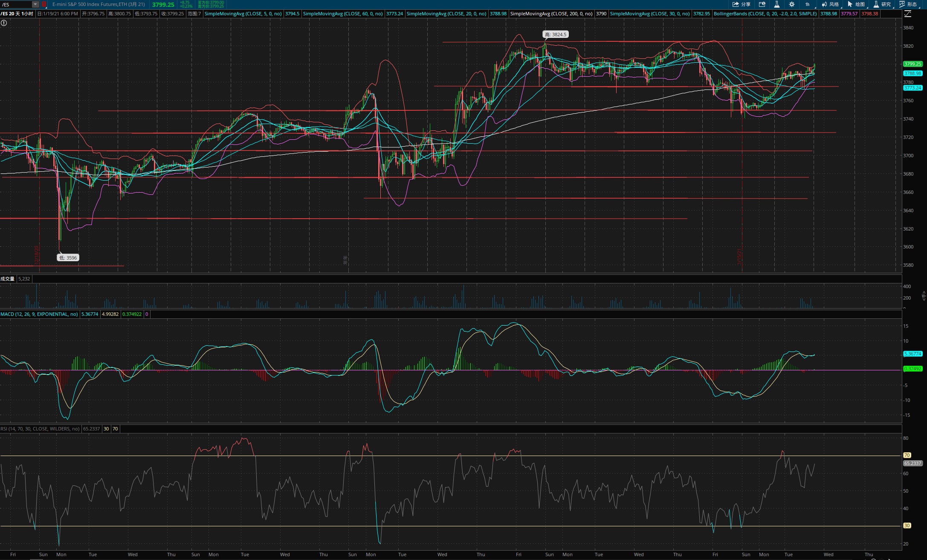Screen dimensions: 927x560
Task: Click the RSI (14, 70, 30, CLOSE, WILDERS, no) label
Action: coord(40,429)
